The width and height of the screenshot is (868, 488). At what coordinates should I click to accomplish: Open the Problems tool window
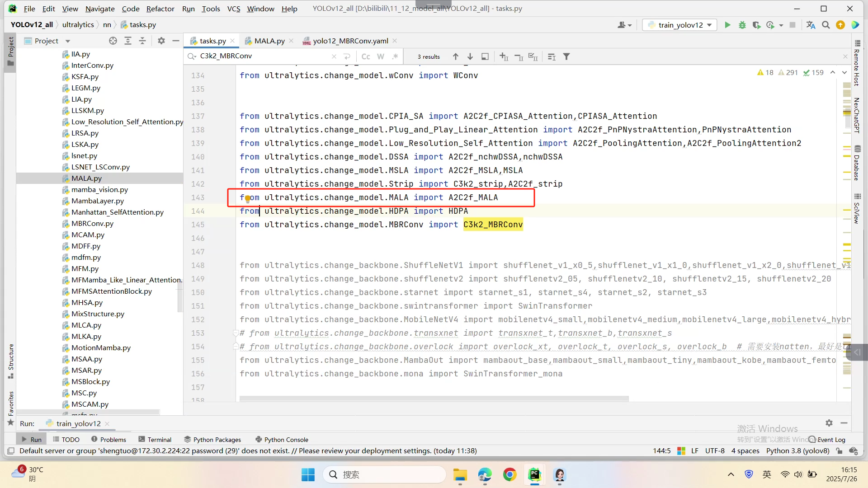[x=108, y=439]
